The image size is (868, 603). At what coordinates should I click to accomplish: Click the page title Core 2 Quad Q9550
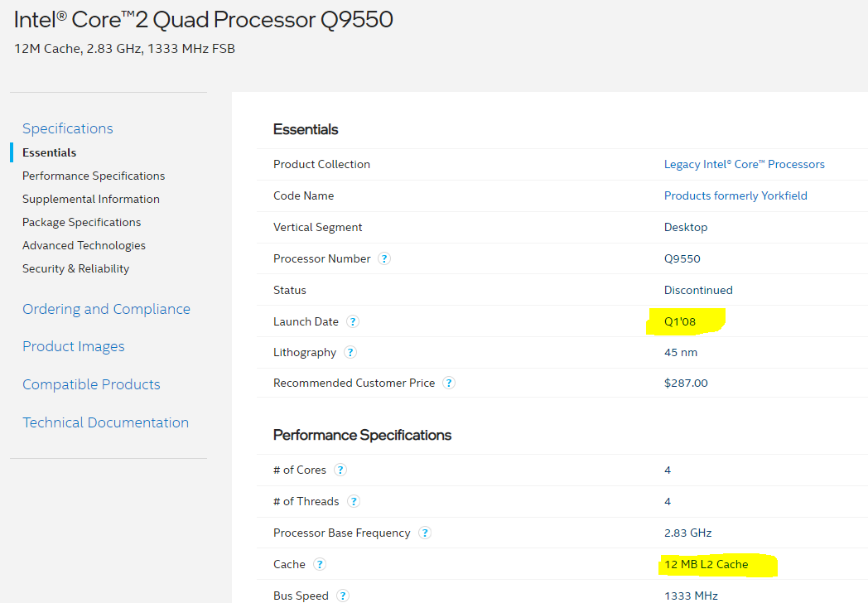tap(203, 20)
